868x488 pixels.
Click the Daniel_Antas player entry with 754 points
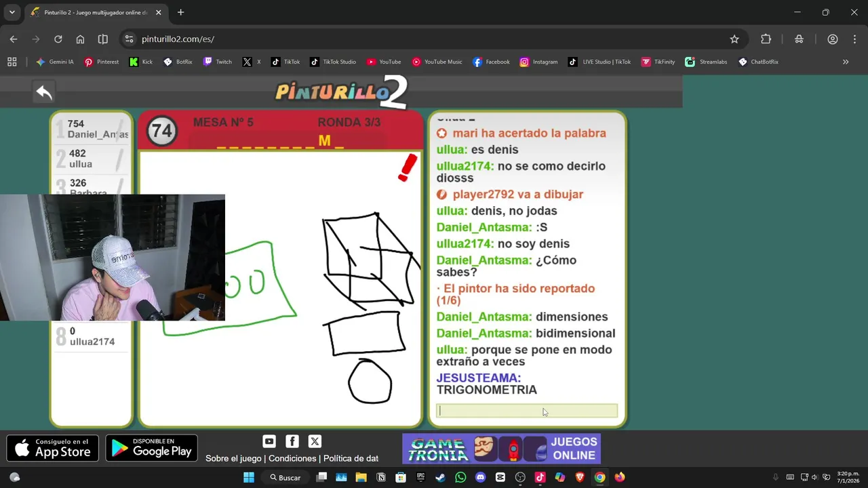[x=91, y=129]
